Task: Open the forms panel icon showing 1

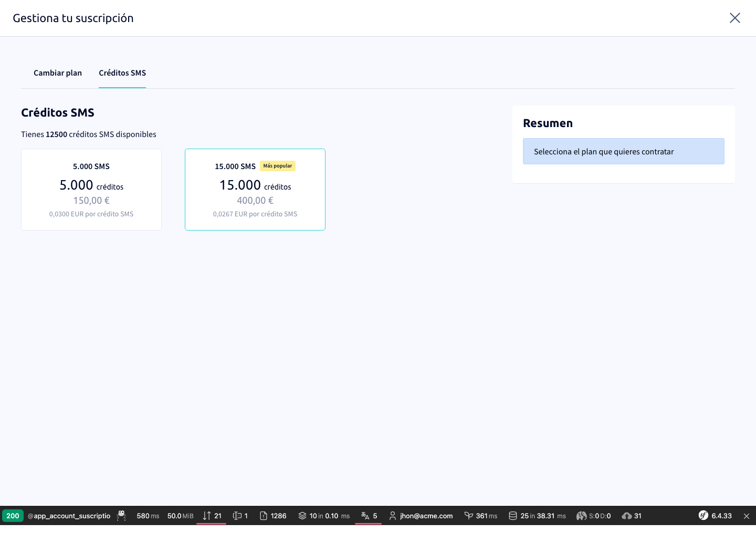Action: pos(237,516)
